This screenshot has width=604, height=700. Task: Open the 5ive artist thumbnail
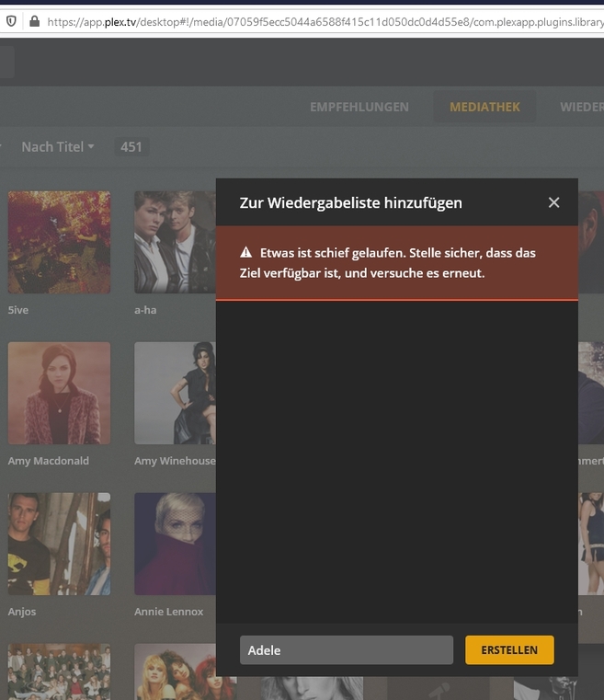59,242
